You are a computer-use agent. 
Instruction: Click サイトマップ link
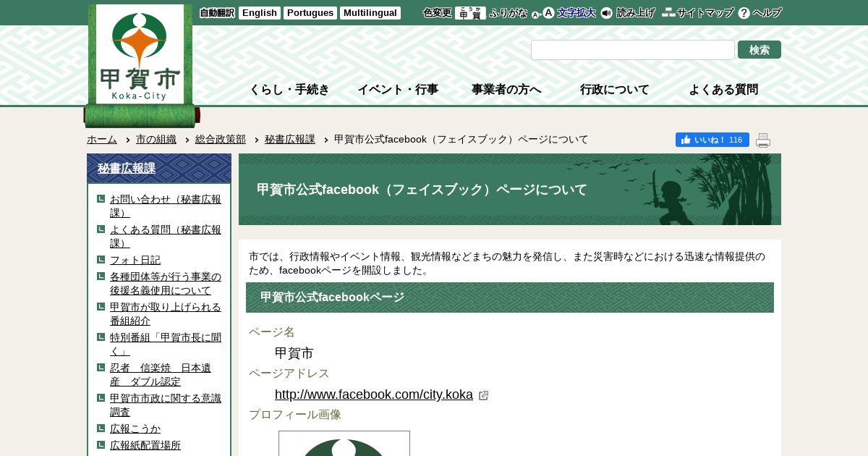pos(705,13)
